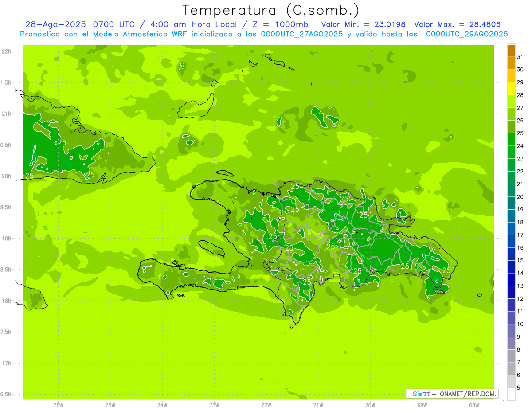
Task: Click the '71W' longitude axis label
Action: (318, 405)
